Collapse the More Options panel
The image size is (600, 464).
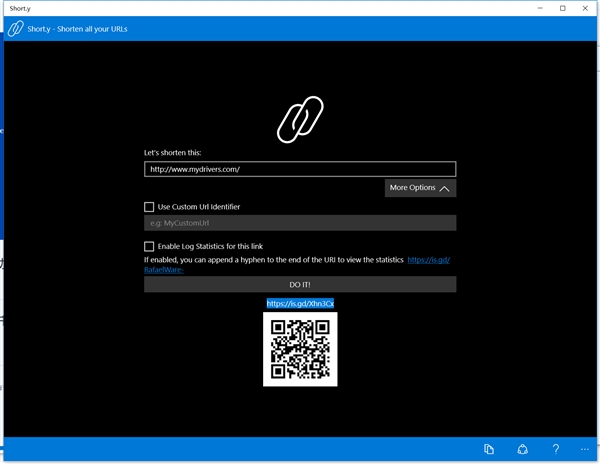tap(420, 188)
